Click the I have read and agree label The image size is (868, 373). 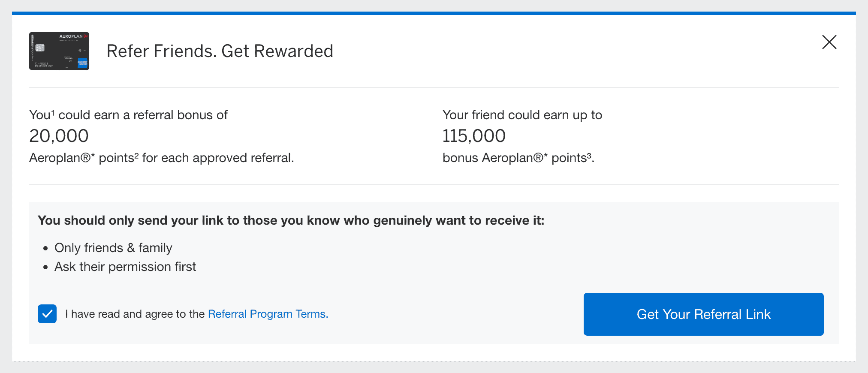pyautogui.click(x=135, y=314)
